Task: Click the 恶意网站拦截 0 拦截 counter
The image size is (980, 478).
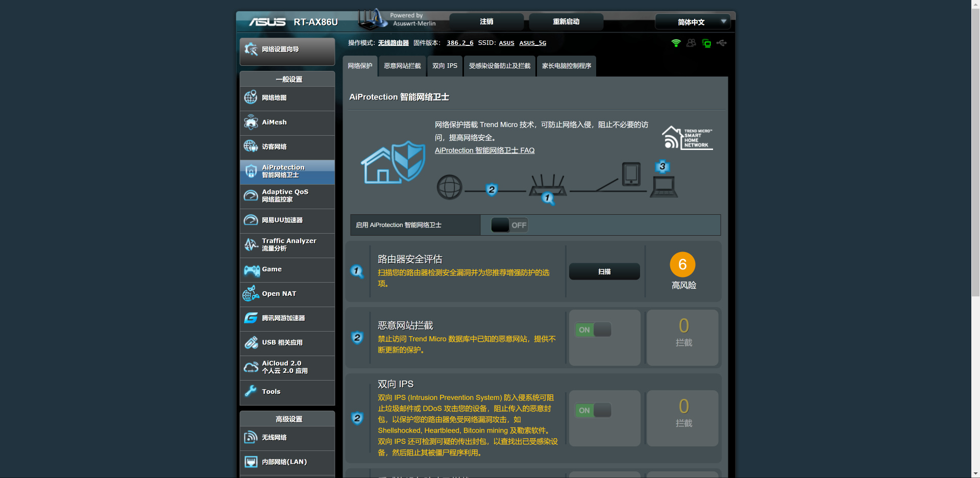Action: point(683,337)
